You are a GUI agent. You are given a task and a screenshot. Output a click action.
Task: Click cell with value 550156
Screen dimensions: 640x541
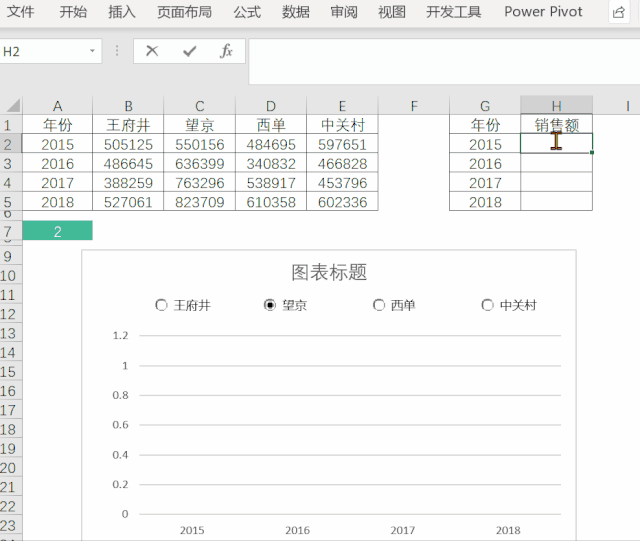200,144
